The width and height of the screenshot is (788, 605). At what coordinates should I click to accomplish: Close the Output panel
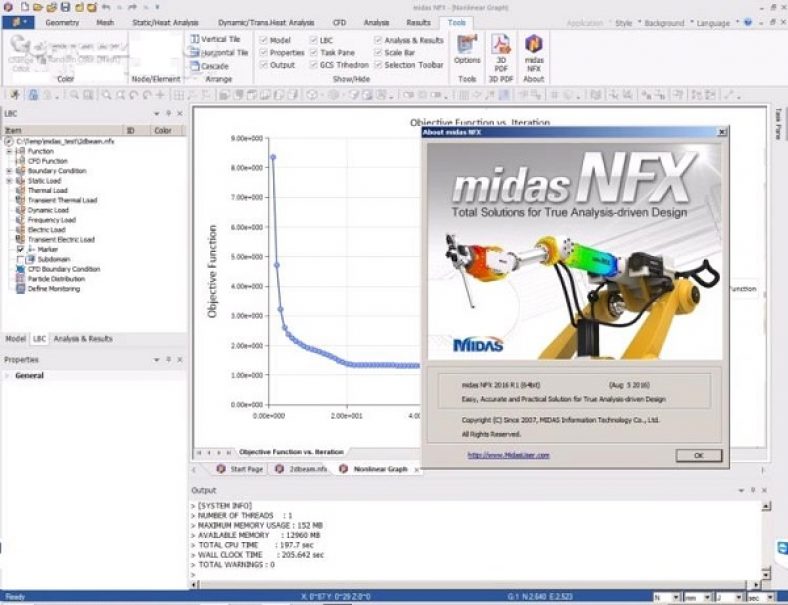pyautogui.click(x=764, y=490)
